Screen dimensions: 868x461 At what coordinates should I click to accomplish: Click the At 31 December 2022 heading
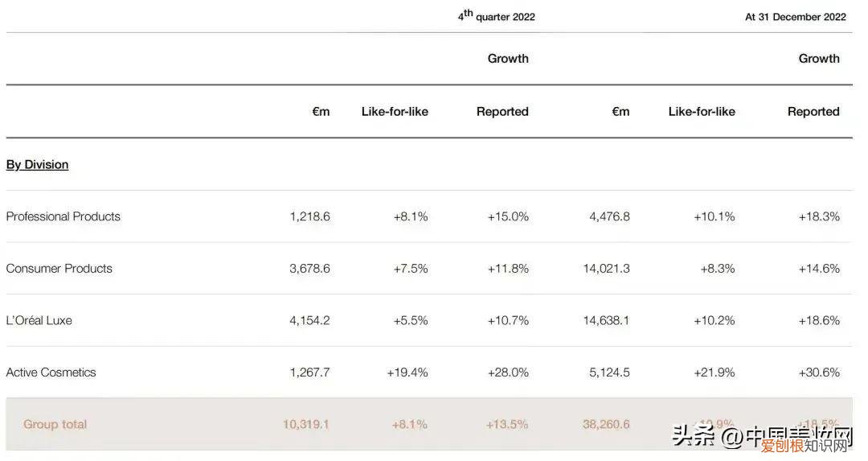click(795, 17)
